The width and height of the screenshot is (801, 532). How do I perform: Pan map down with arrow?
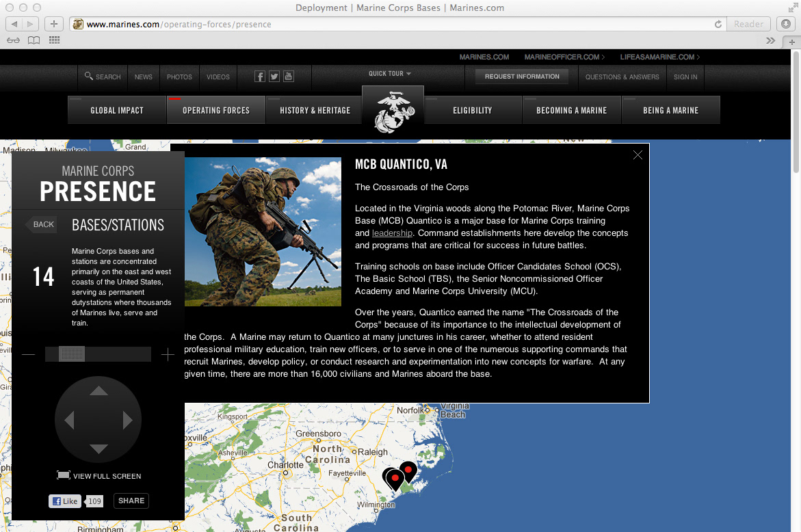[99, 449]
